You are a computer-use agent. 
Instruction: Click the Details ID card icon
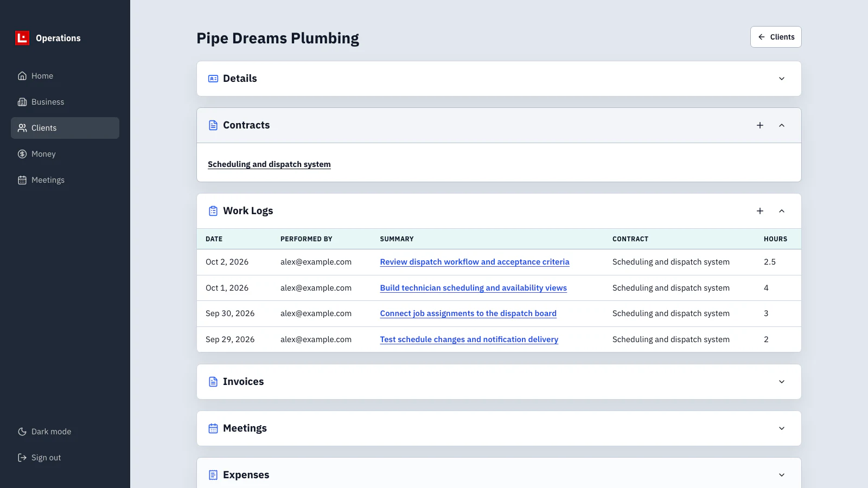pyautogui.click(x=213, y=79)
